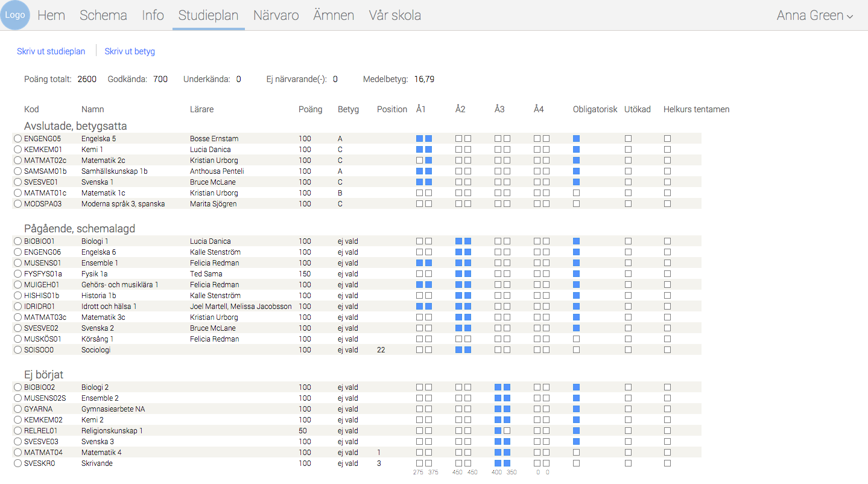Switch to the Schema tab
The height and width of the screenshot is (484, 868).
point(103,16)
